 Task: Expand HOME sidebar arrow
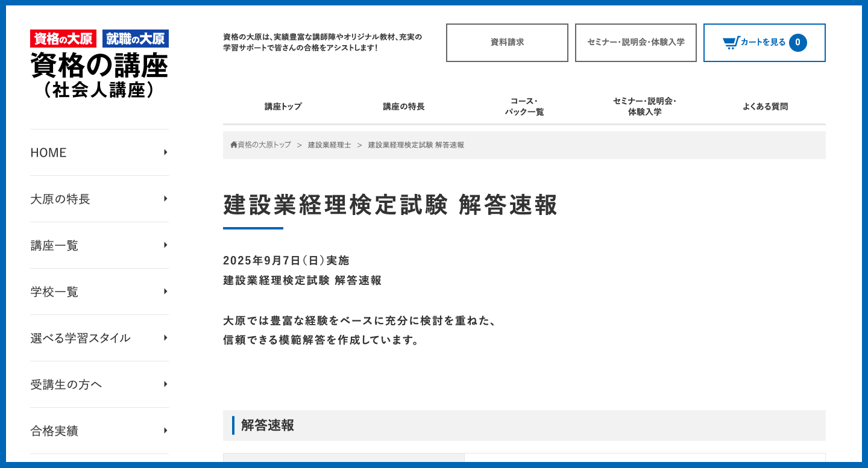(x=165, y=152)
